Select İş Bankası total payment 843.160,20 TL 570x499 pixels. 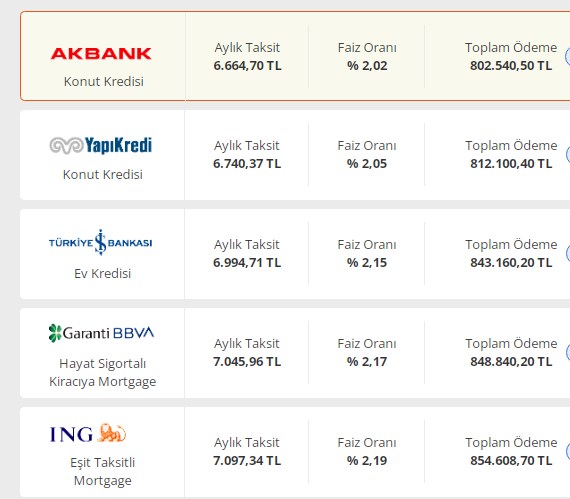click(x=511, y=263)
